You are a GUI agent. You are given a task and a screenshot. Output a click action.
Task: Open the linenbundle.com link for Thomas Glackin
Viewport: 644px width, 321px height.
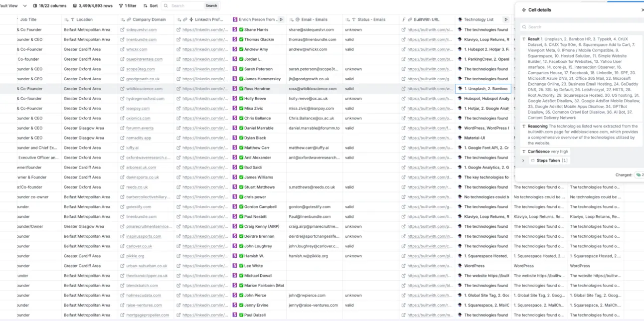(x=141, y=39)
